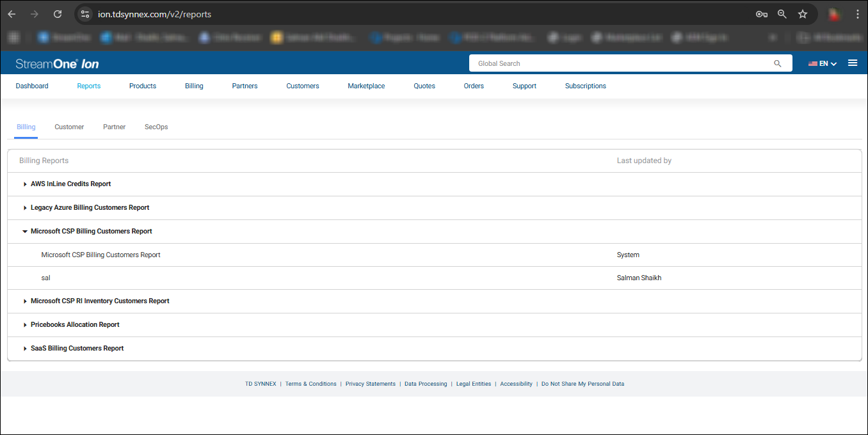The width and height of the screenshot is (868, 435).
Task: Open the Partners navigation item
Action: (x=245, y=86)
